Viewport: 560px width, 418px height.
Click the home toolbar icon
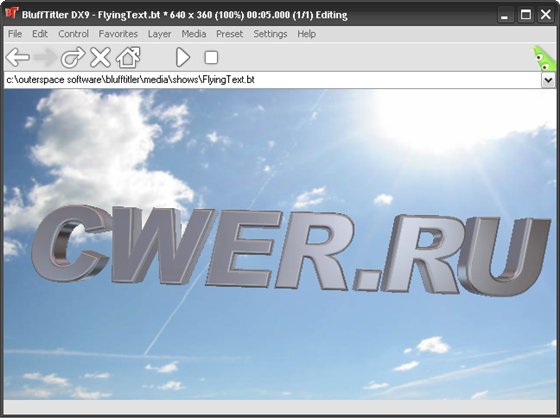click(x=128, y=58)
